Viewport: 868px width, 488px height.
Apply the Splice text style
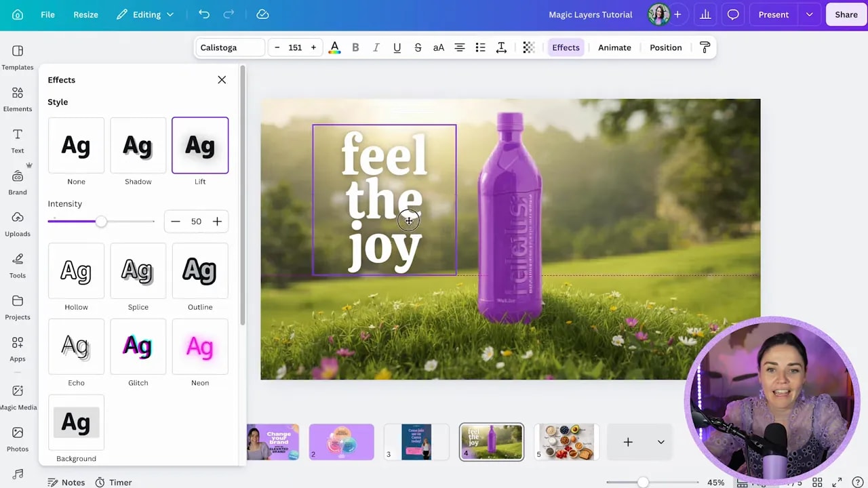click(x=138, y=270)
